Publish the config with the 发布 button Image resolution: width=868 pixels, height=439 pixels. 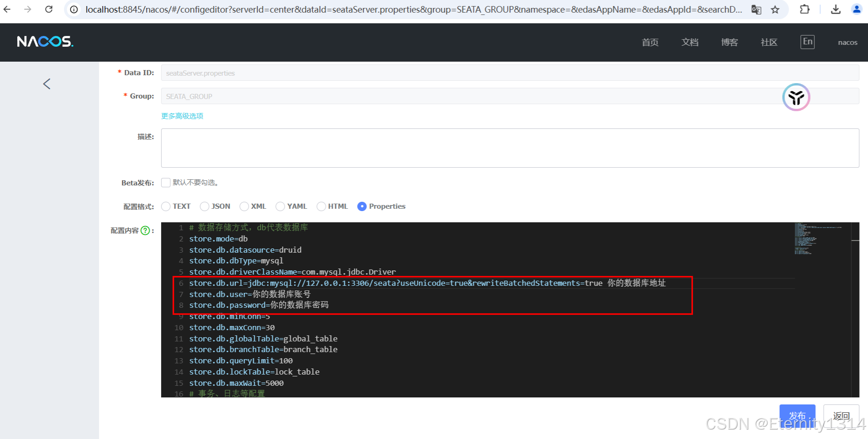pos(797,416)
